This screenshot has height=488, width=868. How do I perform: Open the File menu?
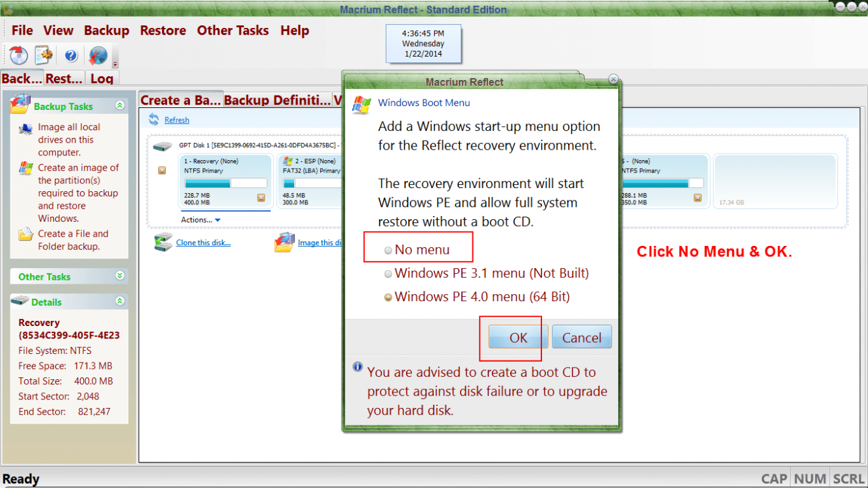[x=22, y=31]
